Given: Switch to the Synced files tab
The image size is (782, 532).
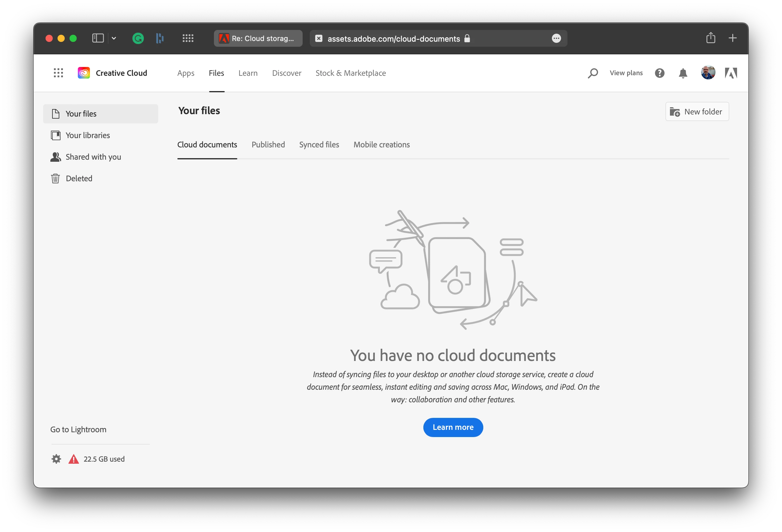Looking at the screenshot, I should point(319,145).
